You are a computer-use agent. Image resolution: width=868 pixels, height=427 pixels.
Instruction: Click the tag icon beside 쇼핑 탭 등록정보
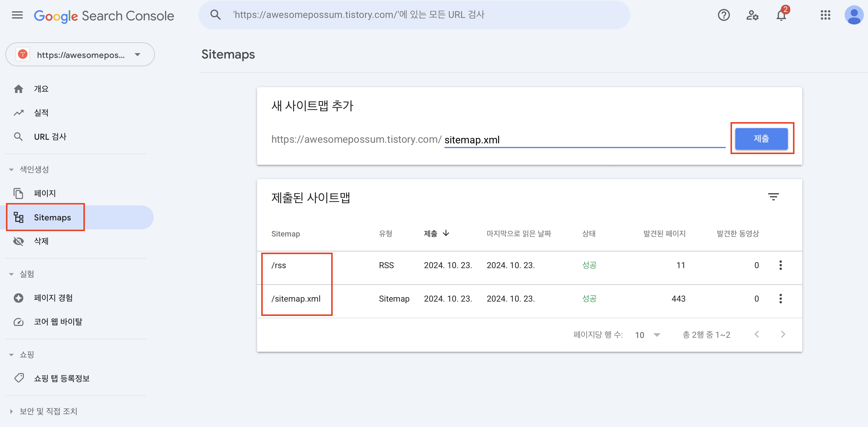tap(19, 378)
